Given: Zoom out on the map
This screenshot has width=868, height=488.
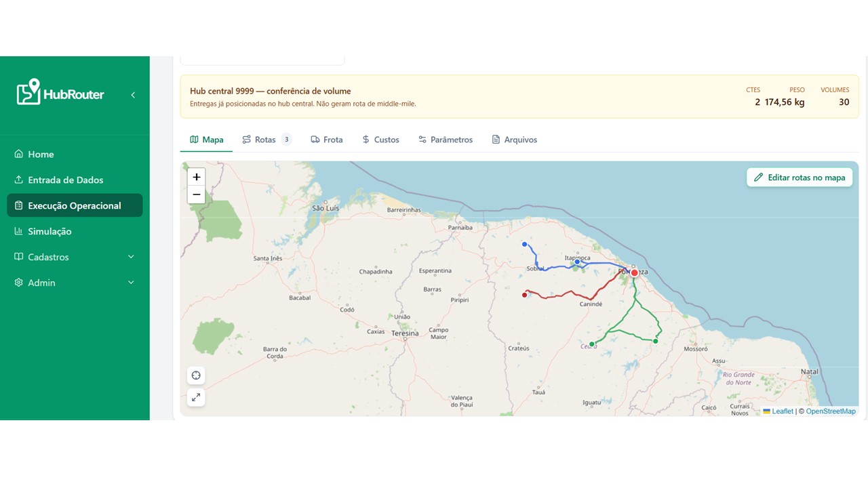Looking at the screenshot, I should [x=196, y=195].
